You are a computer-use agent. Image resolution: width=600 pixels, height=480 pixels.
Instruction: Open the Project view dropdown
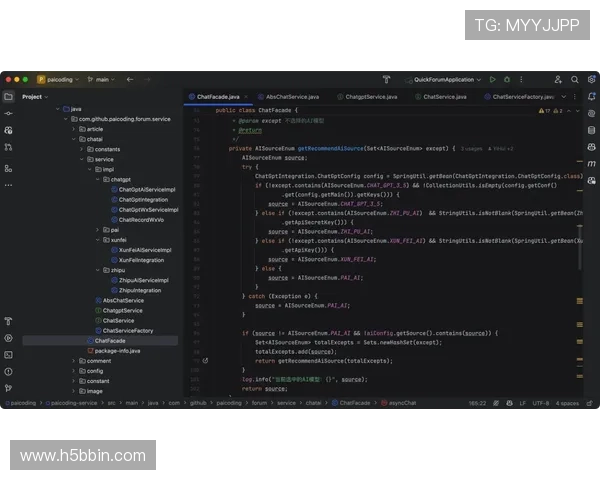point(36,97)
